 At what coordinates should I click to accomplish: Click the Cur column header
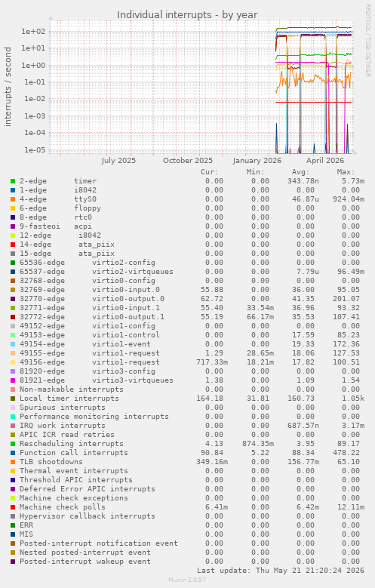point(209,172)
